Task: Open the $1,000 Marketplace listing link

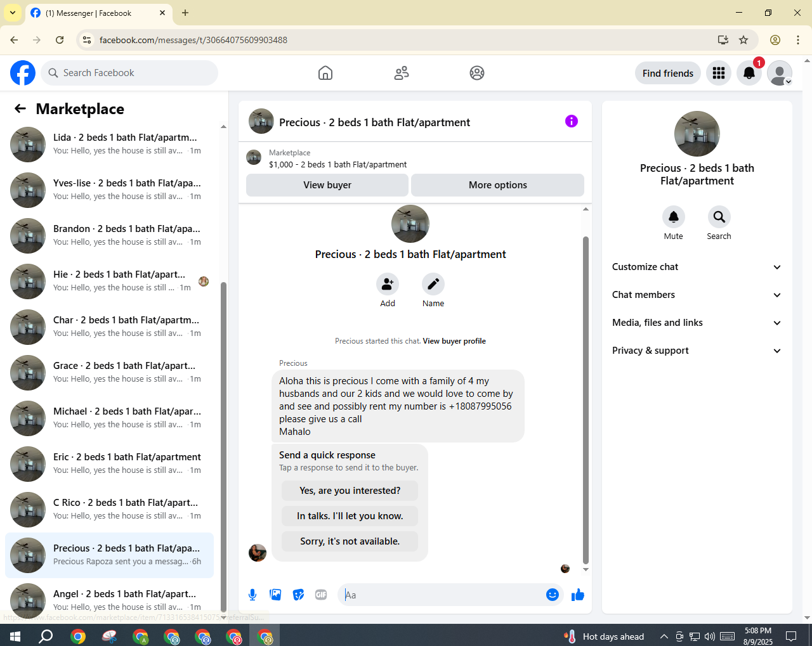Action: point(338,164)
